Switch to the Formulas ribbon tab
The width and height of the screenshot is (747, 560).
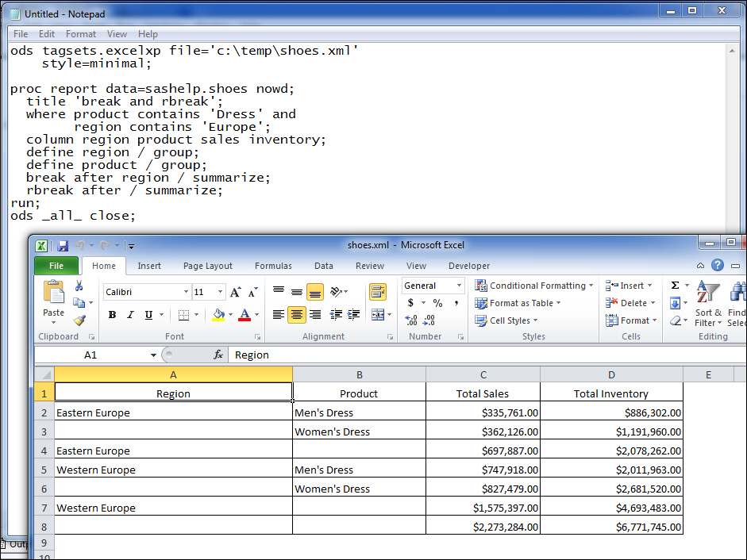(x=273, y=266)
